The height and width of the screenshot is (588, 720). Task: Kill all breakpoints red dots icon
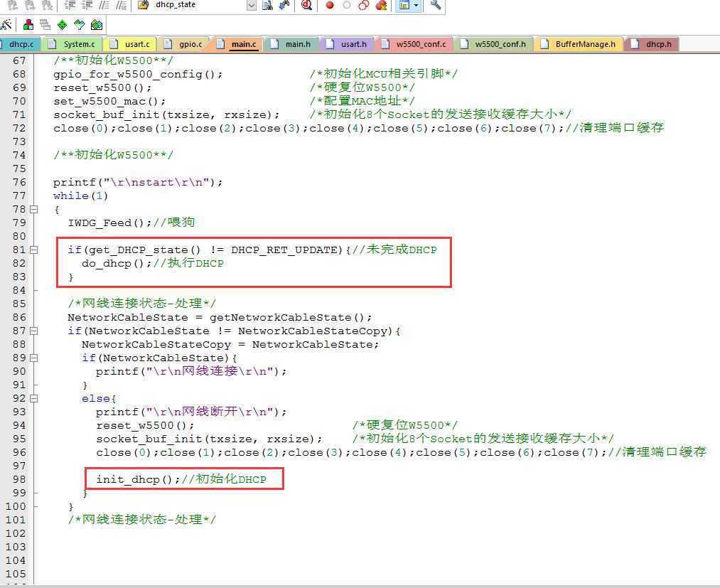pos(381,5)
